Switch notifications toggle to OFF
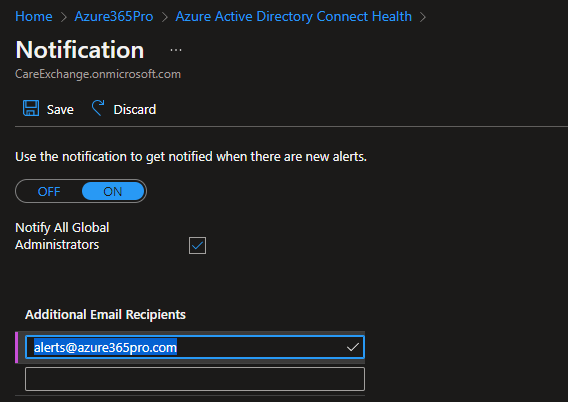 tap(49, 191)
